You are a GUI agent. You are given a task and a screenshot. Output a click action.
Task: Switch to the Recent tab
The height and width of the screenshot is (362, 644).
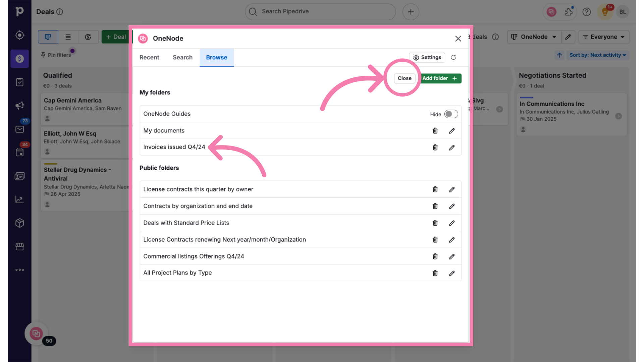(x=149, y=57)
